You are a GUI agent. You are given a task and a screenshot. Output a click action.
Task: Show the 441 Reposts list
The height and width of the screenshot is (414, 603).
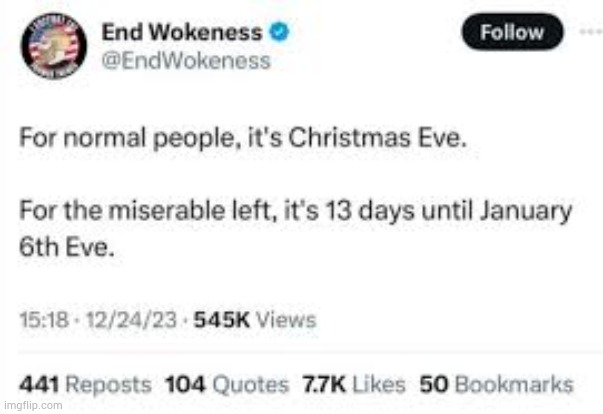[85, 384]
